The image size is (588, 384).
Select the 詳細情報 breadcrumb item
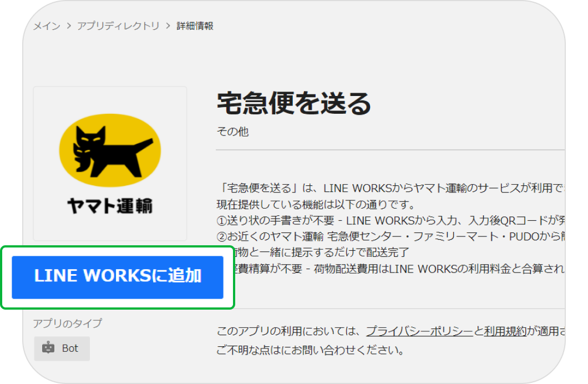click(x=195, y=26)
